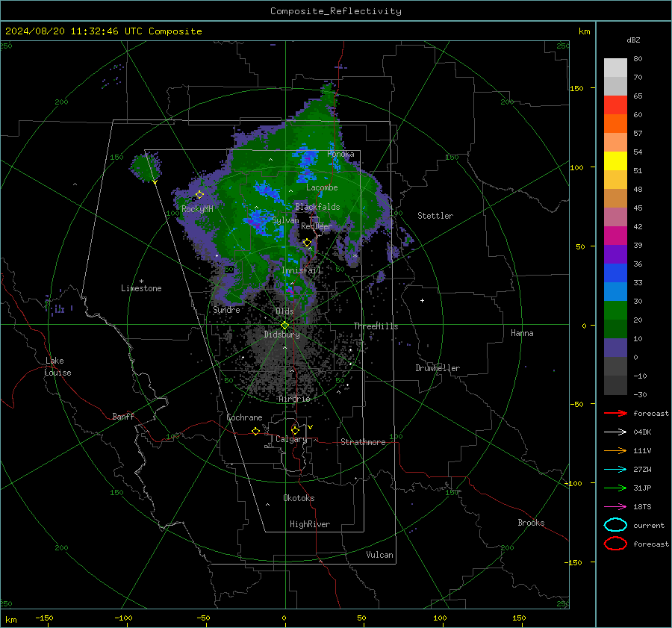
Task: Click the asterisk marker above Limestone
Action: [x=141, y=282]
